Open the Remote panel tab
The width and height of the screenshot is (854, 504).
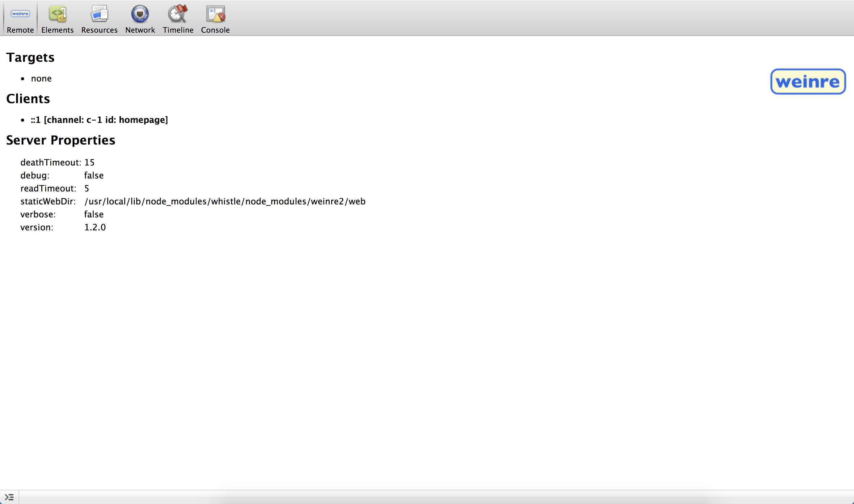[x=20, y=19]
